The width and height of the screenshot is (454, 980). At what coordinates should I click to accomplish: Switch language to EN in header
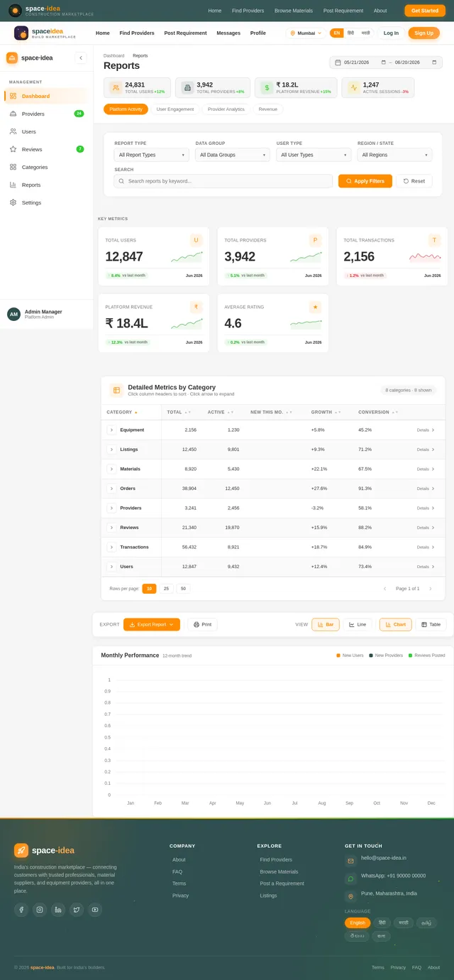point(337,33)
